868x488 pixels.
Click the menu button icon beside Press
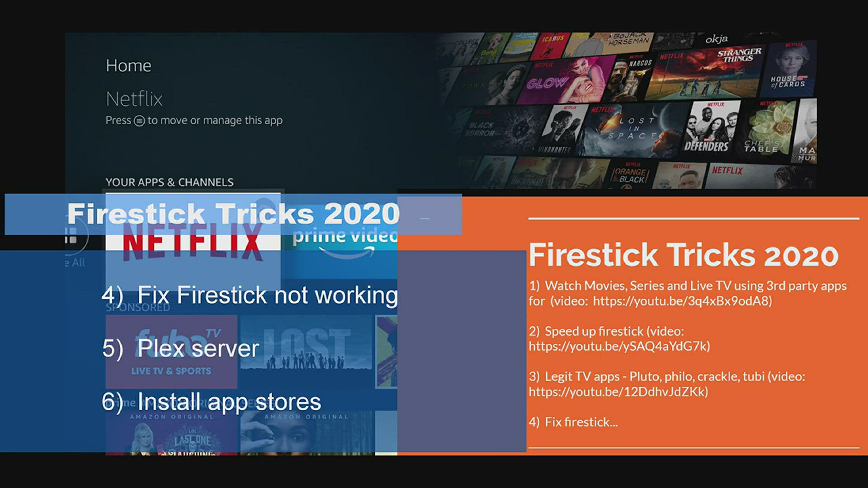[139, 121]
